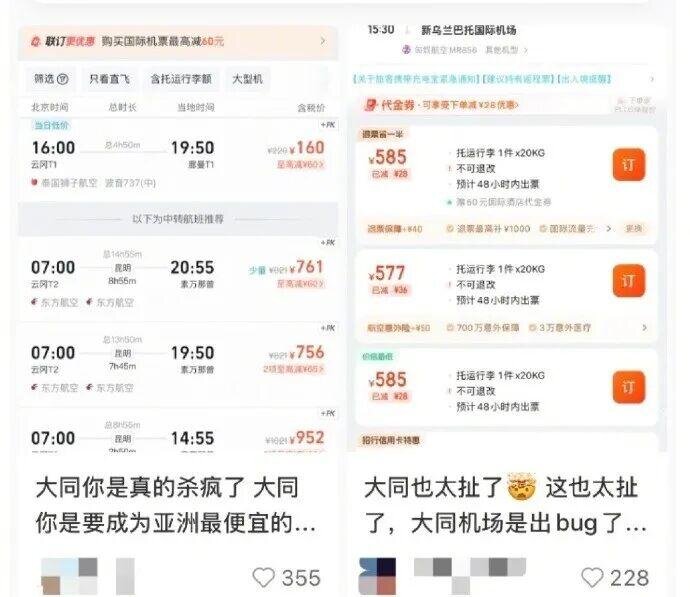Open the left post author avatar
Image resolution: width=690 pixels, height=597 pixels.
(69, 576)
